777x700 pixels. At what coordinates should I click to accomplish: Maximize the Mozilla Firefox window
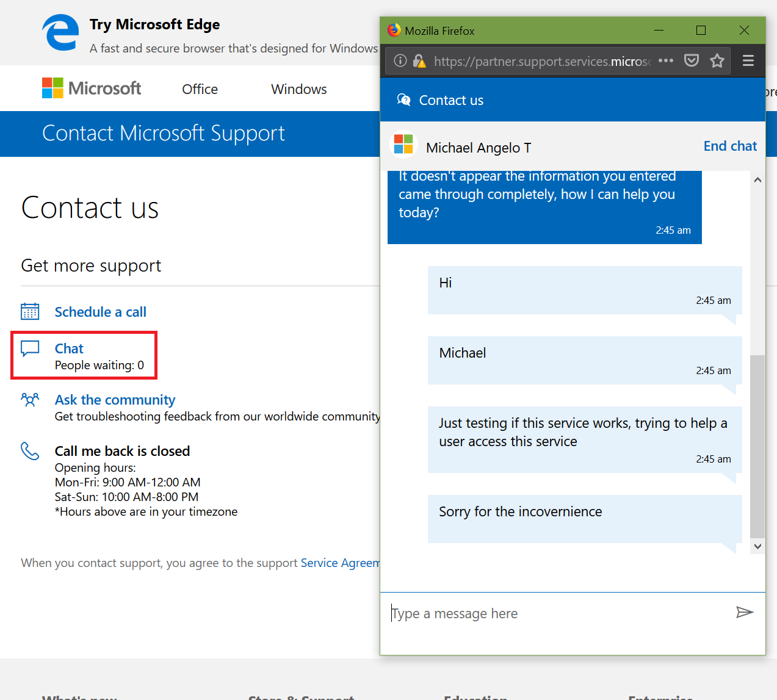[x=701, y=30]
